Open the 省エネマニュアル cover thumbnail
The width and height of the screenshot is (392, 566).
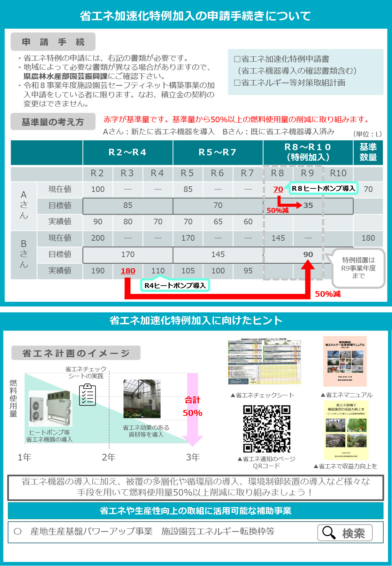(345, 361)
